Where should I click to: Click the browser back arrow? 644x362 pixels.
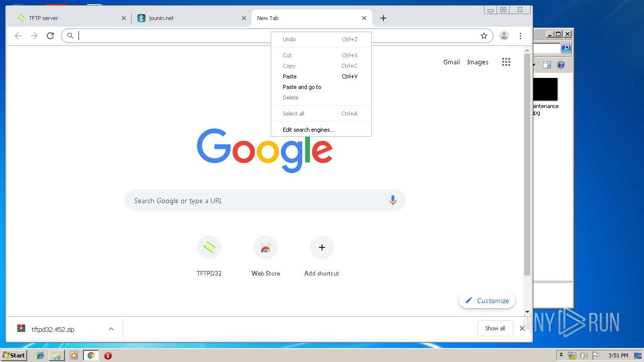pos(18,36)
